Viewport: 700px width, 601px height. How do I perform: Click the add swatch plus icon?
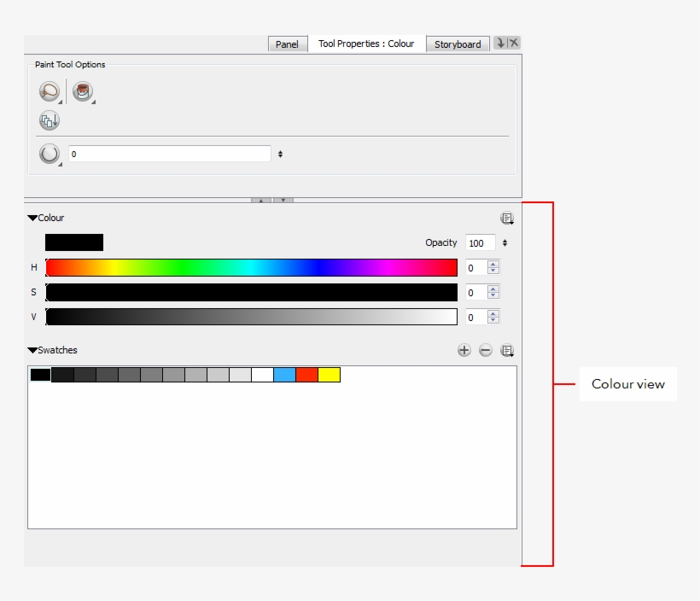(464, 350)
